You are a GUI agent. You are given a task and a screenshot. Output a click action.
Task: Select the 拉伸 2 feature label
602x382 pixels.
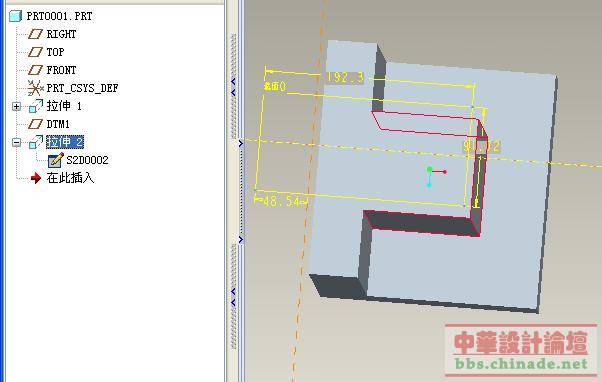(x=65, y=142)
